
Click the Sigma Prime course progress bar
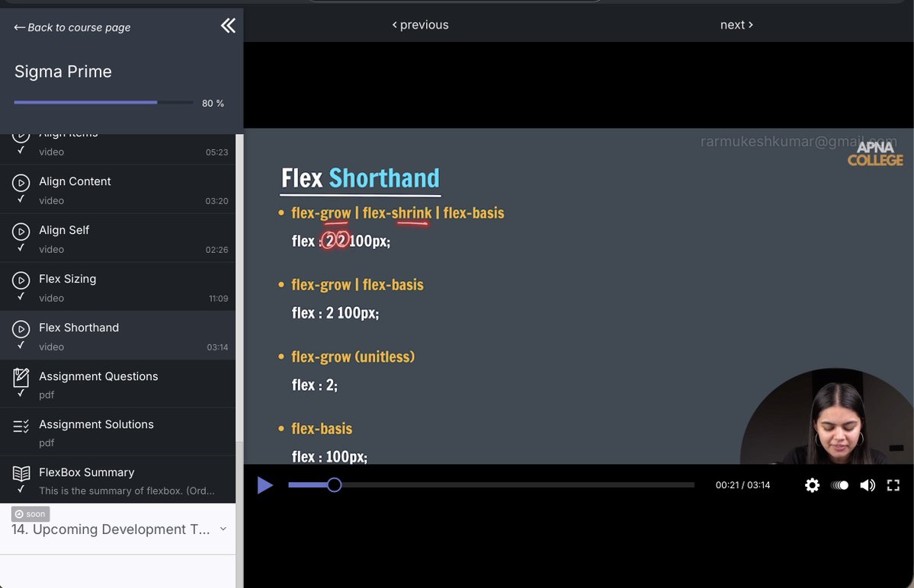coord(104,103)
